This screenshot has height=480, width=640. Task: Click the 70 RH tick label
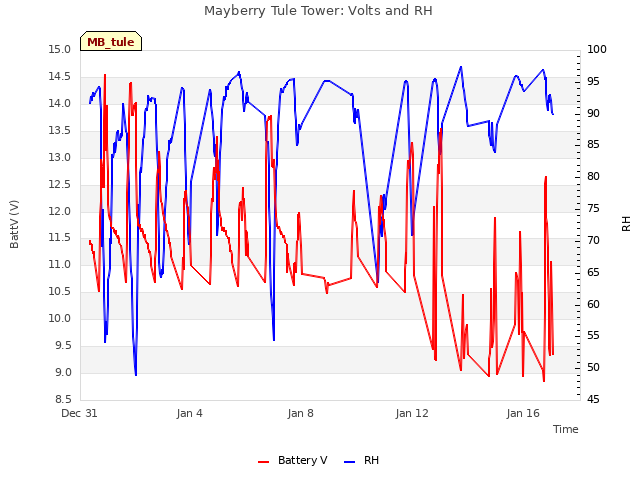(593, 240)
